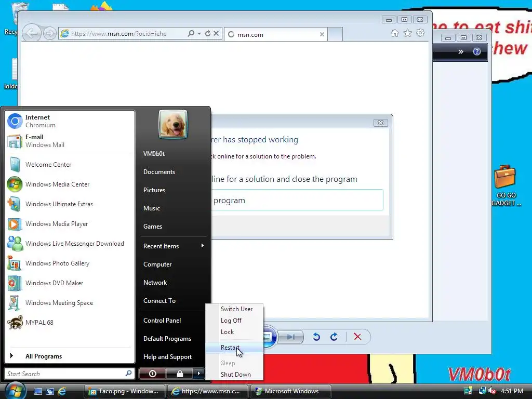Expand Photo Gallery toolbar chevron
The image size is (532, 399).
point(461,51)
